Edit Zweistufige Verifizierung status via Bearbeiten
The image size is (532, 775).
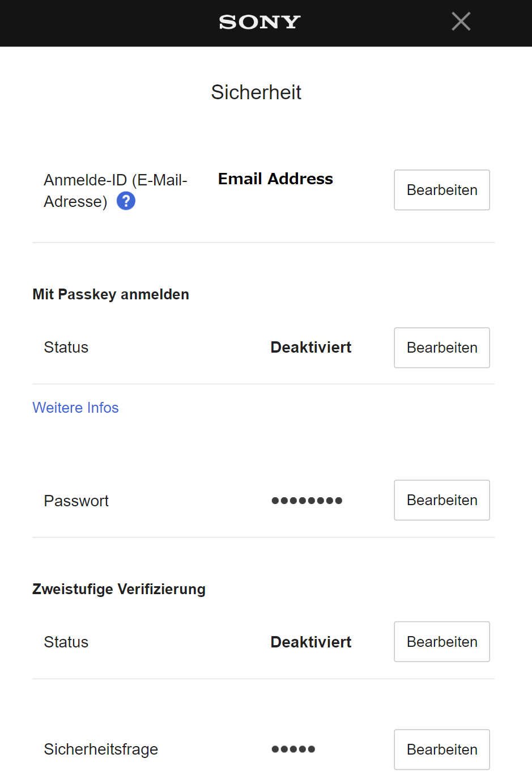[441, 642]
